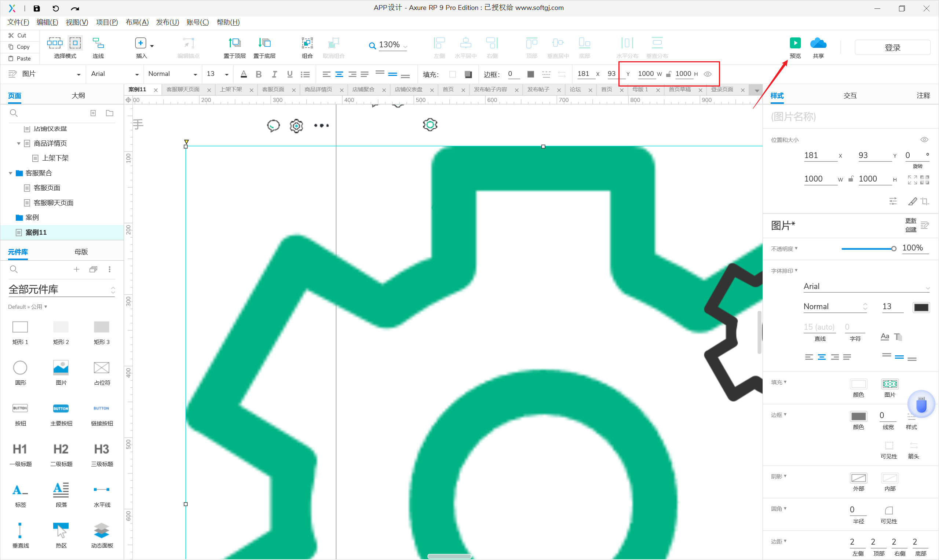Screen dimensions: 939x560
Task: Click the Bring to Front icon
Action: click(x=234, y=43)
